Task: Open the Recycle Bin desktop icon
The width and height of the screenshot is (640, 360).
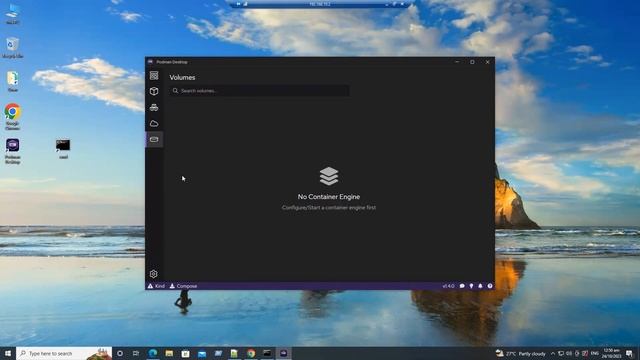Action: click(13, 48)
